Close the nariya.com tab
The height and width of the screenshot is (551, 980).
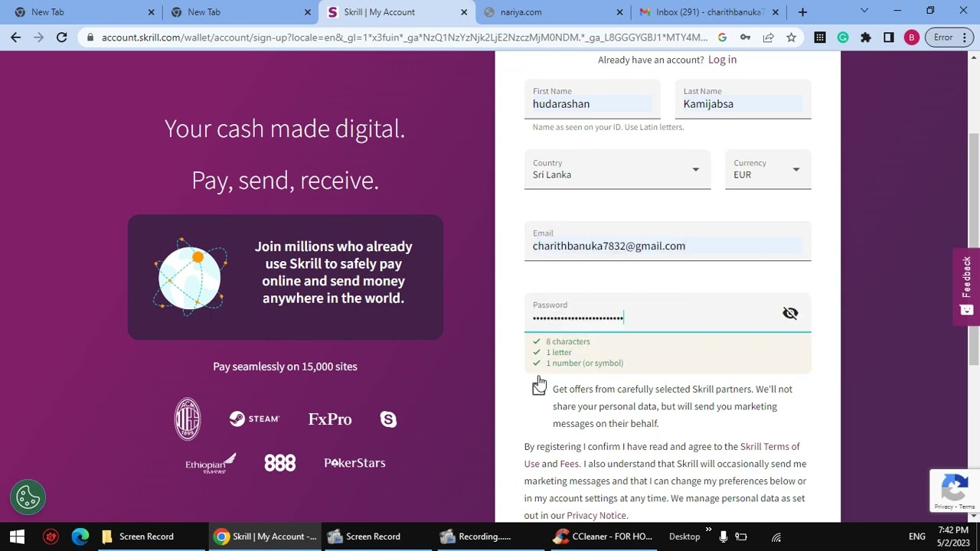coord(620,12)
